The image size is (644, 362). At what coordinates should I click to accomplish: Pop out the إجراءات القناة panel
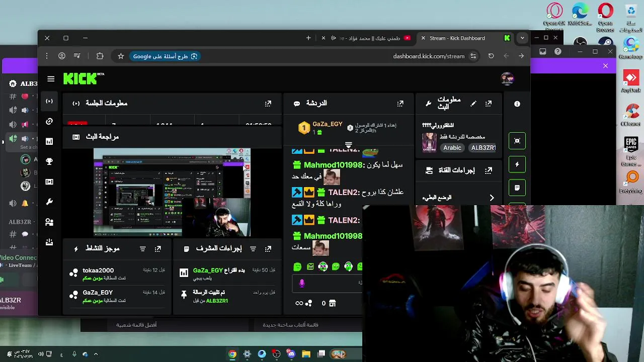coord(489,170)
